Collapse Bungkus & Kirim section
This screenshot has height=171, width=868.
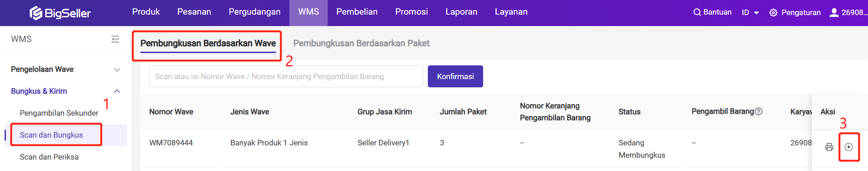66,91
